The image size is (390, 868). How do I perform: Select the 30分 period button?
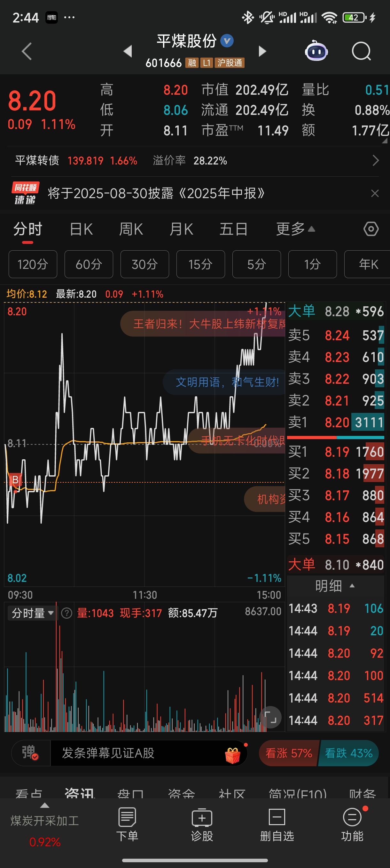[145, 264]
